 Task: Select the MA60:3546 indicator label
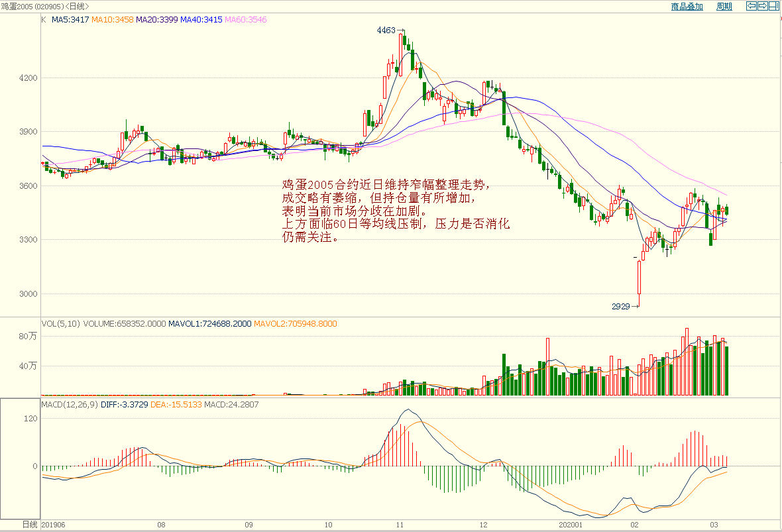click(x=245, y=20)
